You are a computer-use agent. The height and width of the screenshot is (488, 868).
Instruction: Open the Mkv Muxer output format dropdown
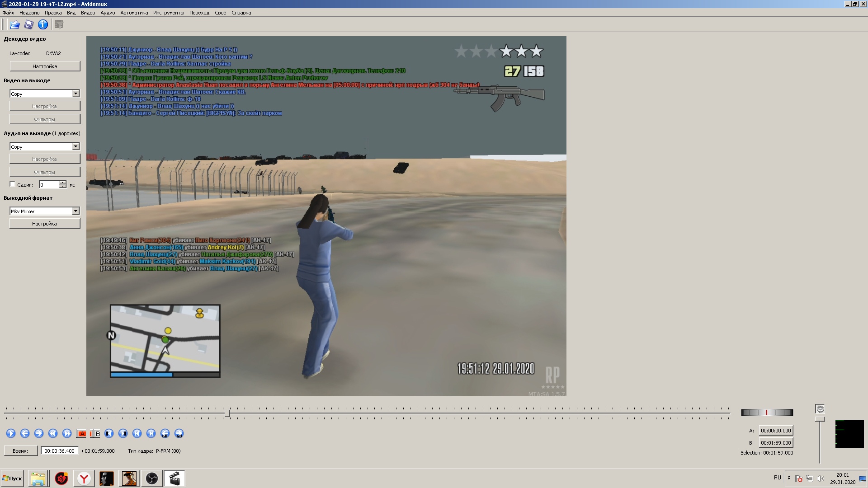click(x=75, y=211)
